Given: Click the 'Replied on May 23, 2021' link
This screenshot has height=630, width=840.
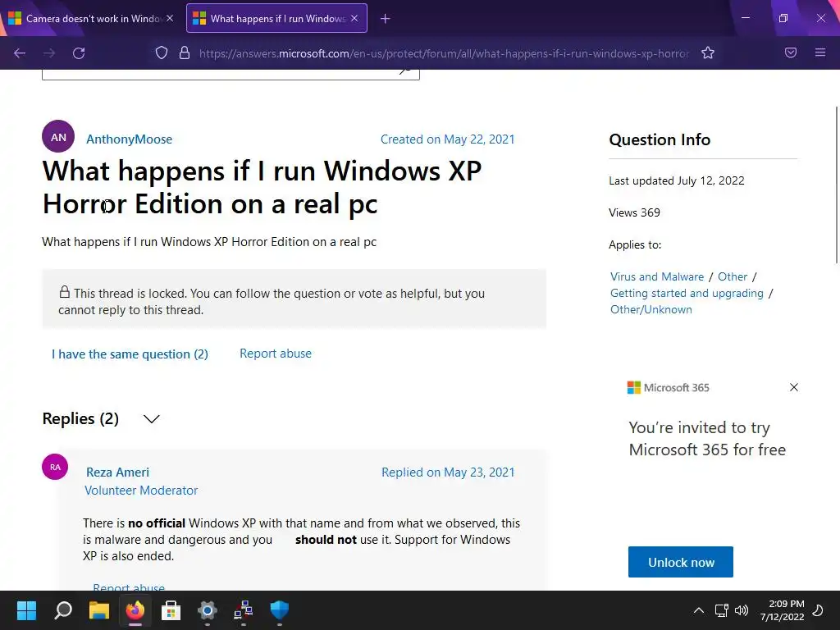Looking at the screenshot, I should 448,472.
